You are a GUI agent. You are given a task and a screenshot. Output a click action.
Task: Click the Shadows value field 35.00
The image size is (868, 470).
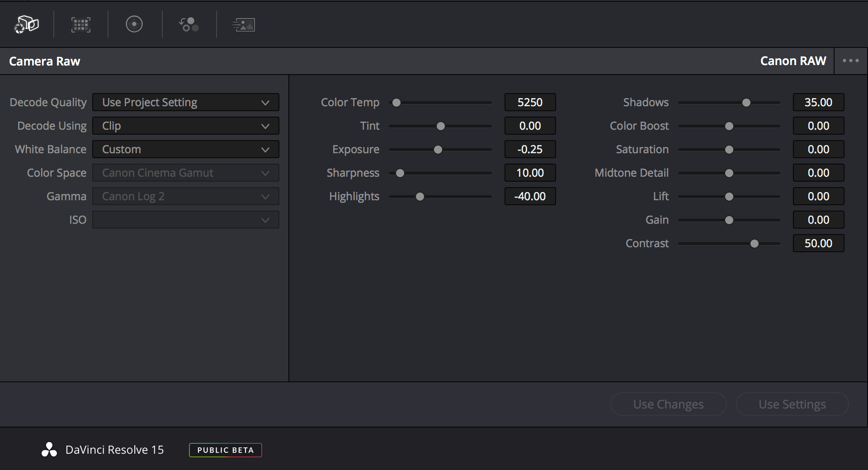[x=819, y=102]
